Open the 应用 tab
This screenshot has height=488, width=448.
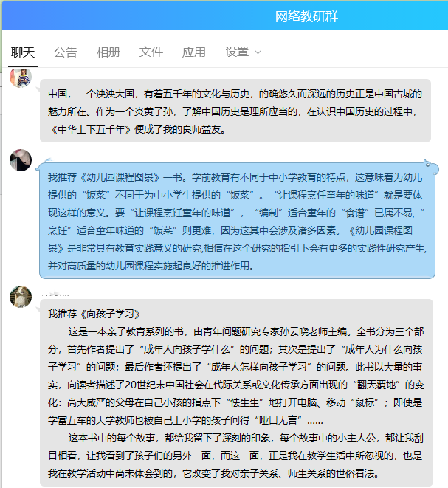click(x=194, y=52)
